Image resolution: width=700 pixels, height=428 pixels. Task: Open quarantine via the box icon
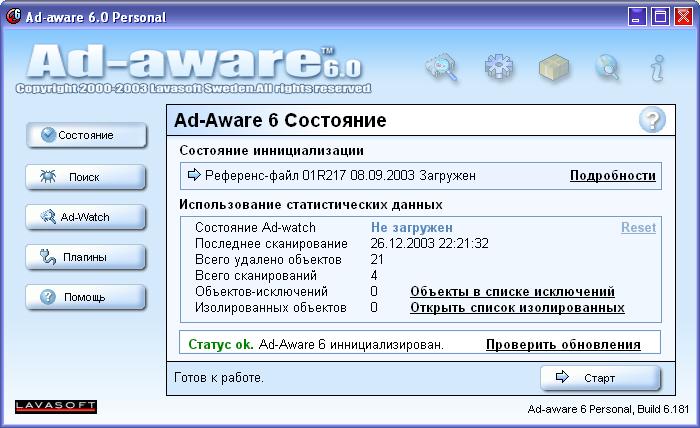[x=554, y=68]
